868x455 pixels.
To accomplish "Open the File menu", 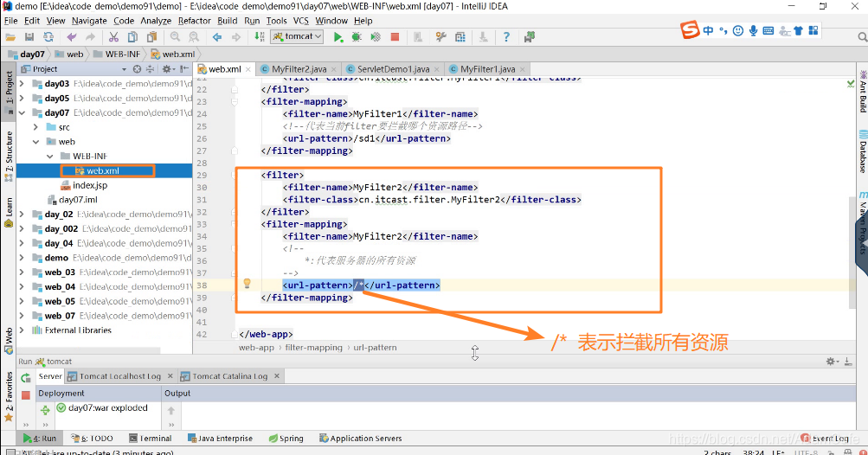I will (x=10, y=21).
